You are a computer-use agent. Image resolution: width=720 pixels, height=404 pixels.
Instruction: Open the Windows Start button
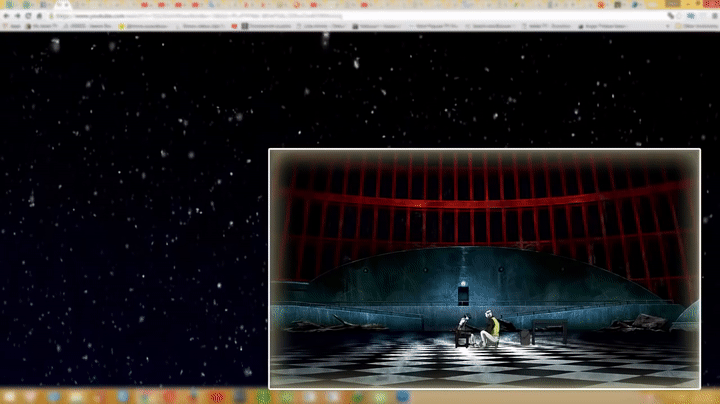[x=8, y=397]
